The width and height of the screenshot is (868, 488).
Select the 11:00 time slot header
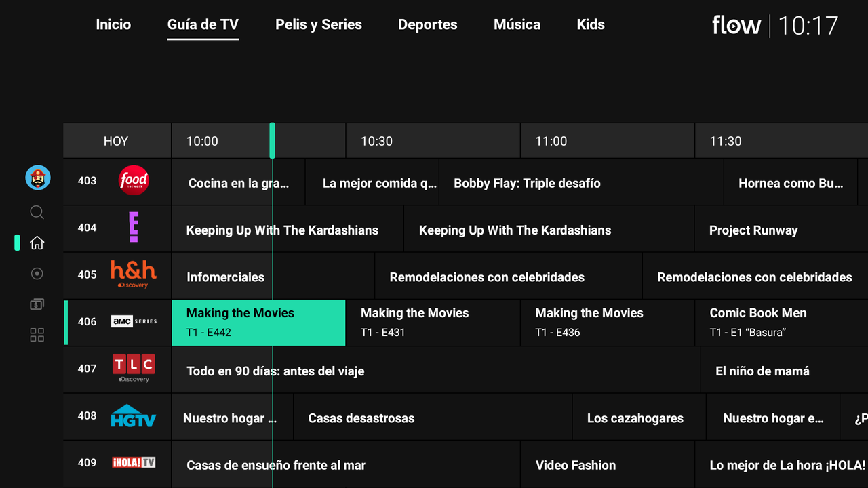[551, 141]
